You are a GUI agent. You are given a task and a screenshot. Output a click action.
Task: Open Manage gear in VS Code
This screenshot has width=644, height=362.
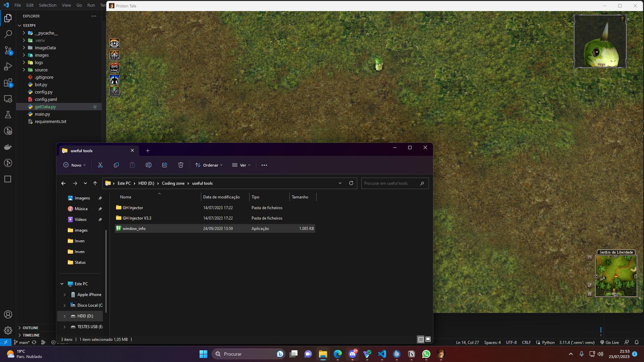tap(8, 330)
